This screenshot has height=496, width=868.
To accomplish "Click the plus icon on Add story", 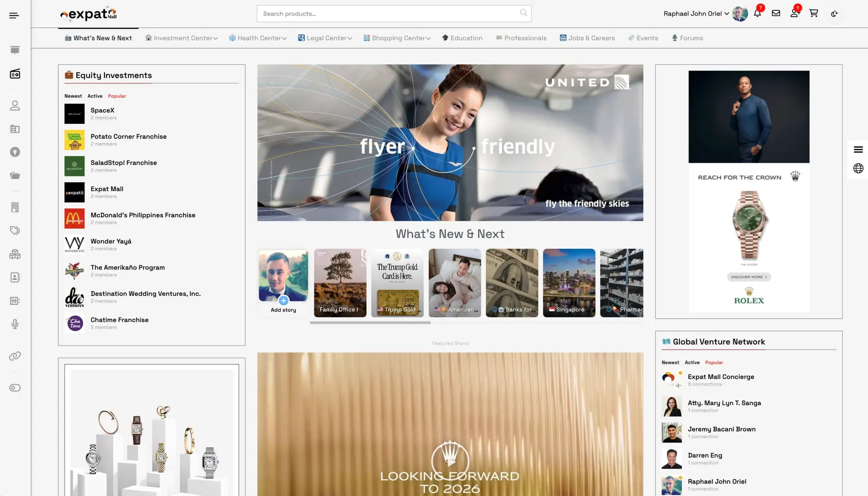I will pyautogui.click(x=283, y=301).
